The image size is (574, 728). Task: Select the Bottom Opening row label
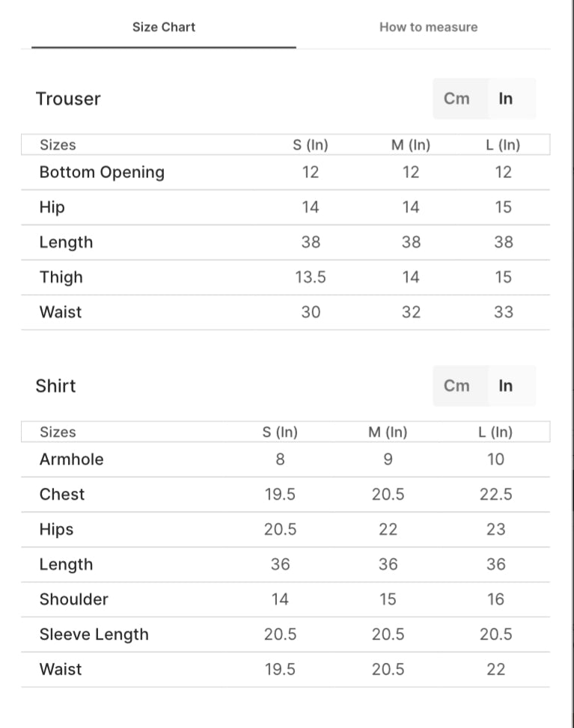point(102,172)
